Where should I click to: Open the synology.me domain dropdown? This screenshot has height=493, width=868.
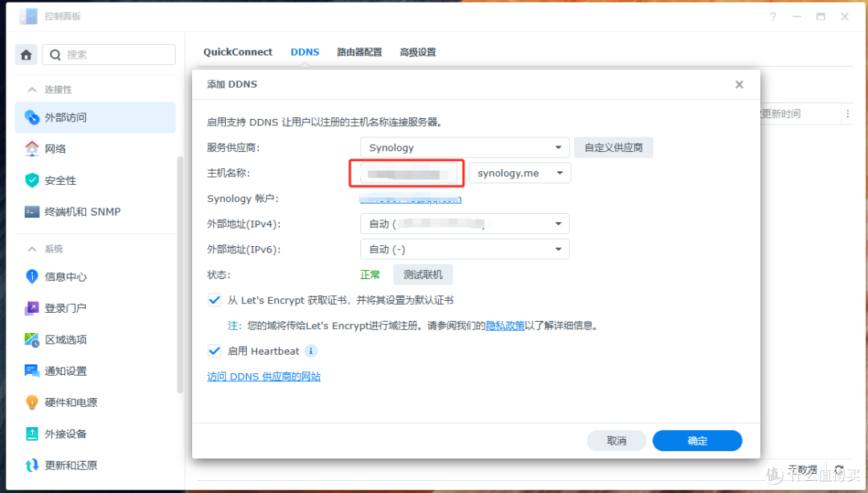519,173
